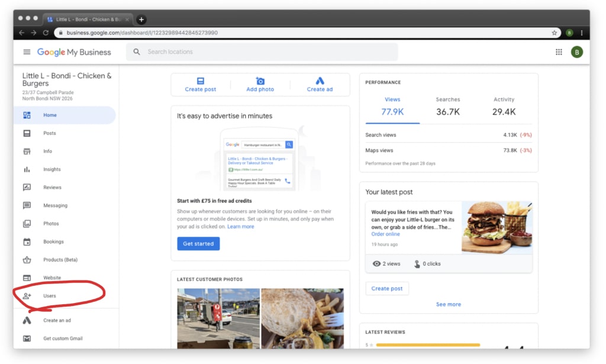606x364 pixels.
Task: Click the Google My Business logo
Action: tap(74, 51)
